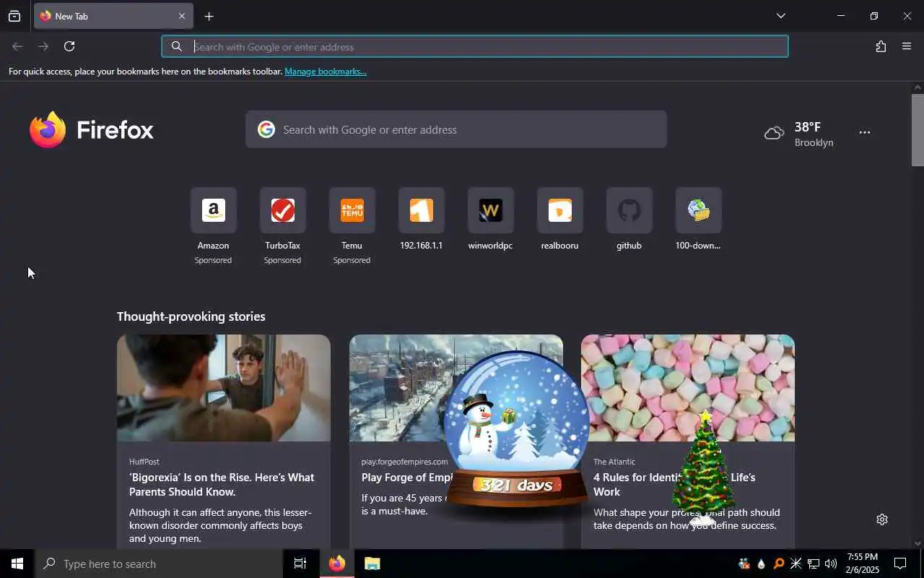Open the HuffPost story thumbnail image
This screenshot has height=578, width=924.
[224, 388]
